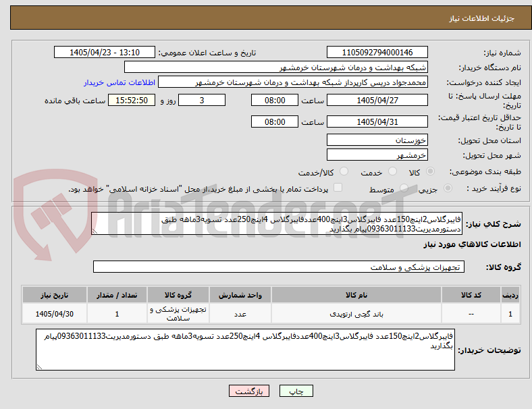
Task: Click the announcement date field 1405/04/23 - 13:10
Action: point(105,52)
